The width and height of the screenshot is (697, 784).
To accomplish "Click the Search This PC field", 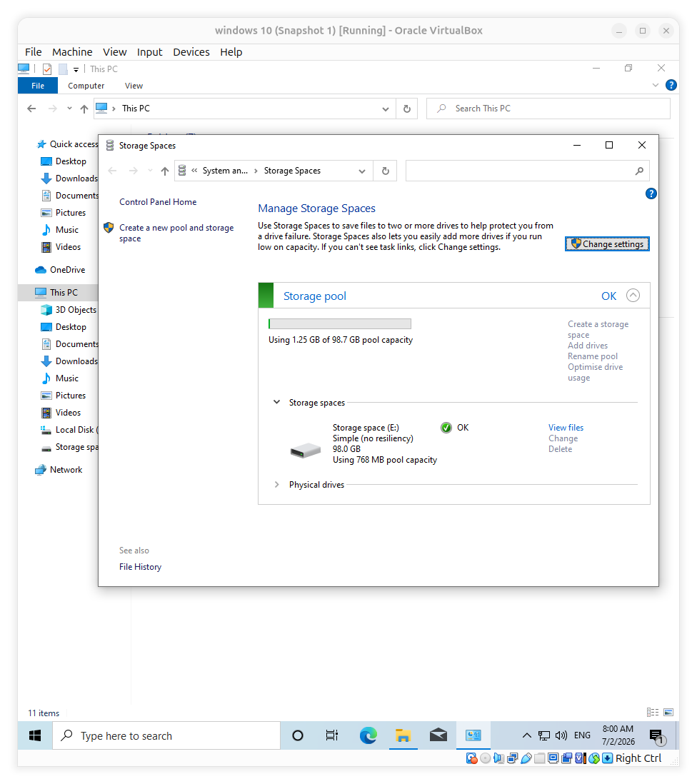I will (548, 109).
